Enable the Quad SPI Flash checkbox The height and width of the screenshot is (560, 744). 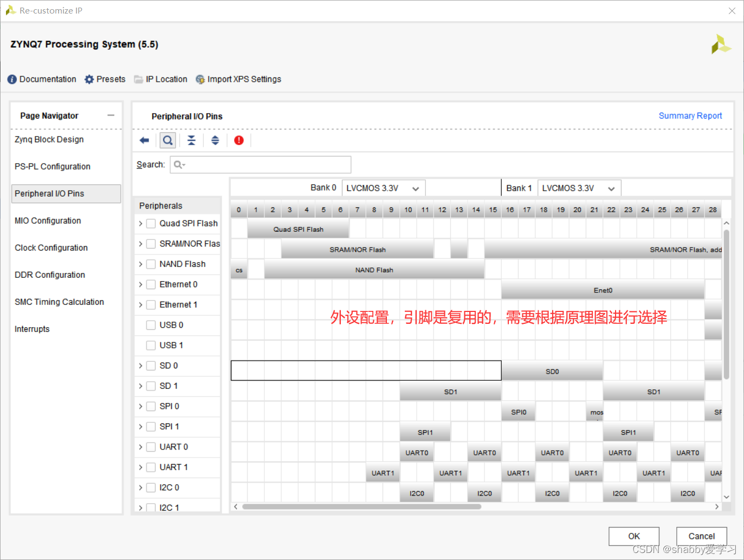[151, 224]
